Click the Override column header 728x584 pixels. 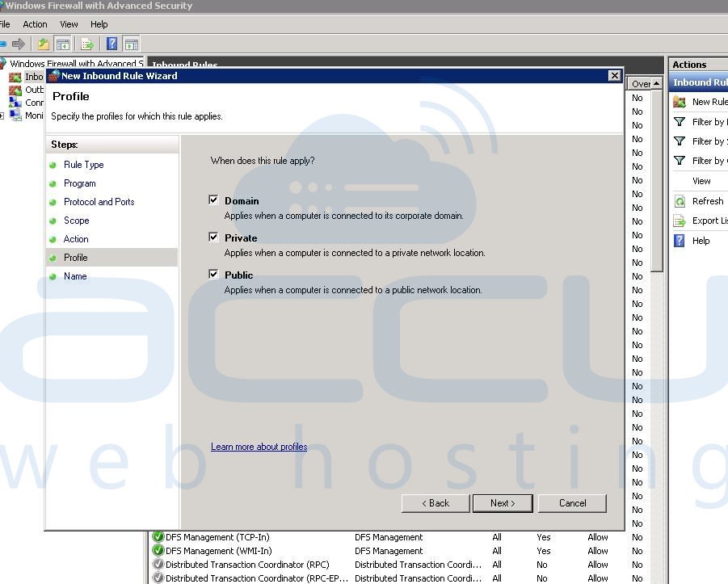point(640,83)
